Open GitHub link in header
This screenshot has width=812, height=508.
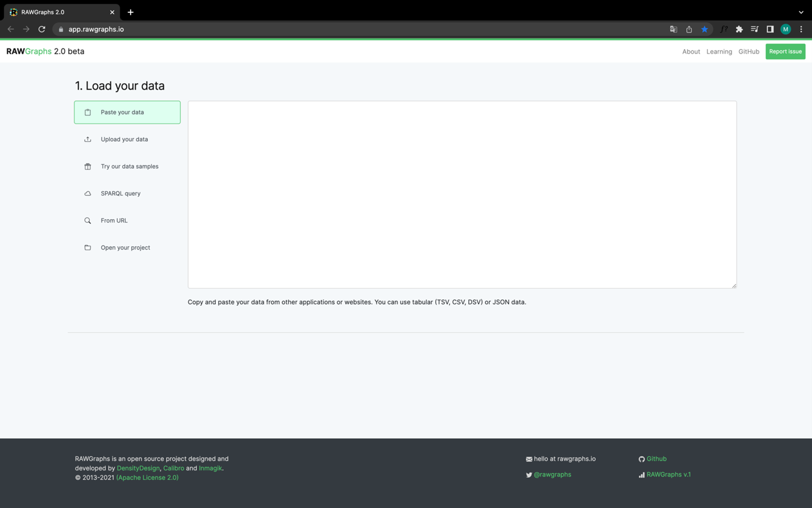click(x=749, y=51)
